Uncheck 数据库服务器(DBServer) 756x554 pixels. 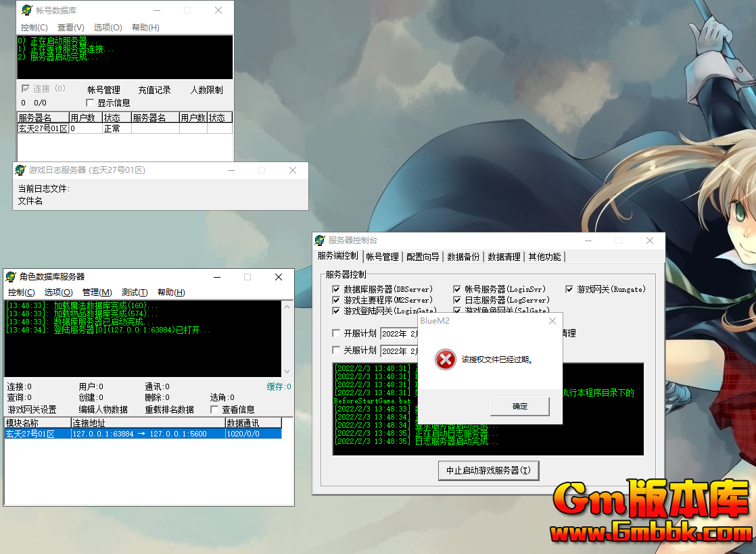pos(336,288)
